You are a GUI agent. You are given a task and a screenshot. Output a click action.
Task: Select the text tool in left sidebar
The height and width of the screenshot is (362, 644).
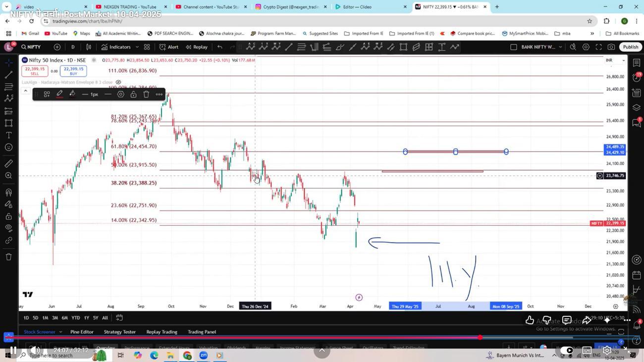click(8, 135)
